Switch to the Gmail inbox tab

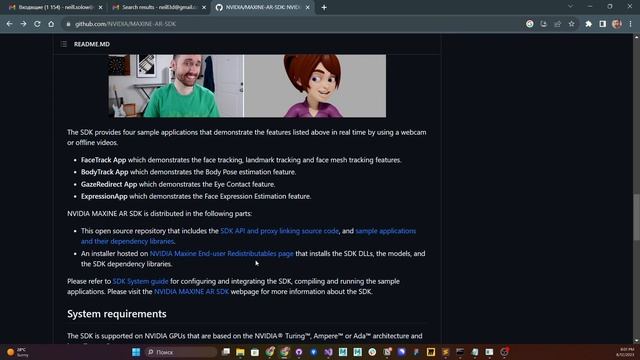[55, 7]
